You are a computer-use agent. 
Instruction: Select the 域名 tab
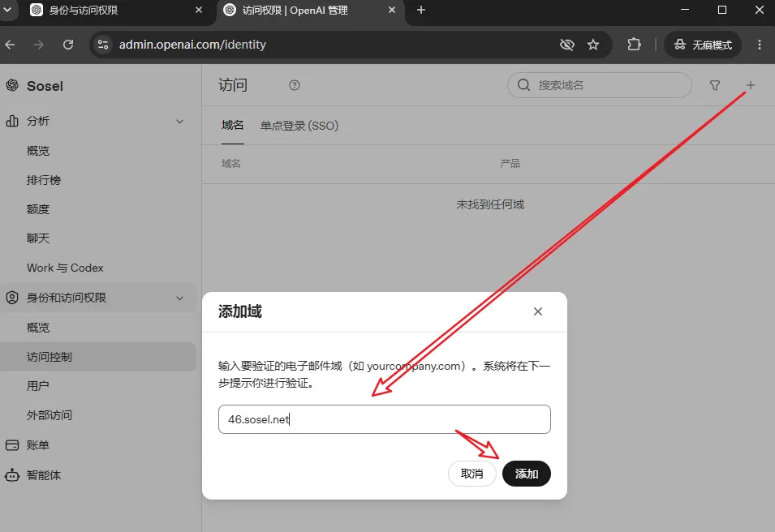pos(232,126)
